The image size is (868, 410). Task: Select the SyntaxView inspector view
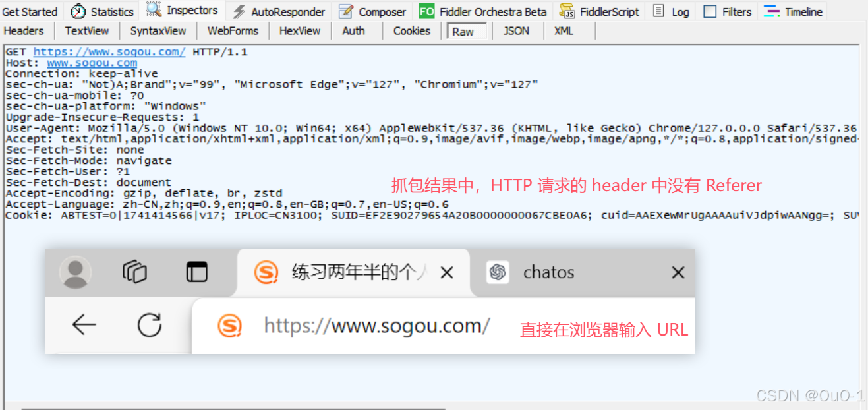(x=158, y=30)
